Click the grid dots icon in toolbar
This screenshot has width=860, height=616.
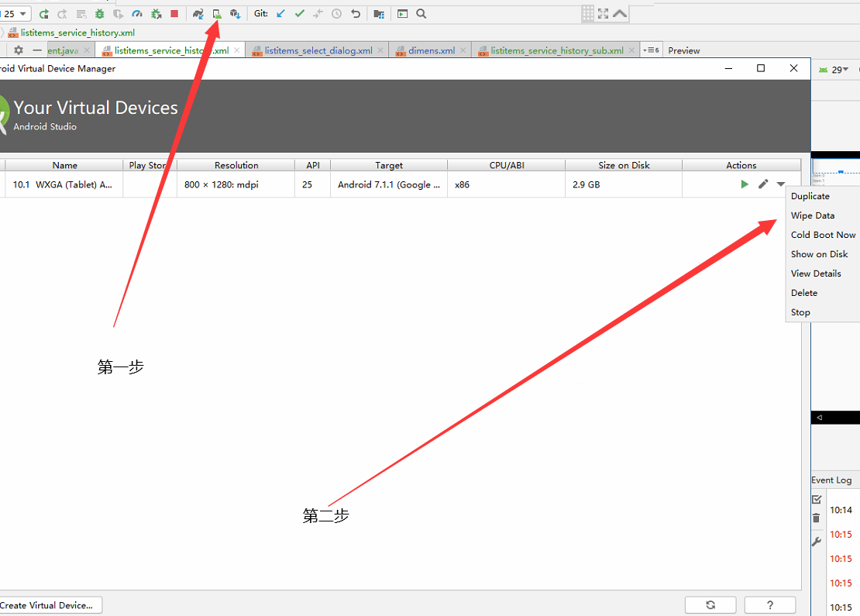(588, 14)
